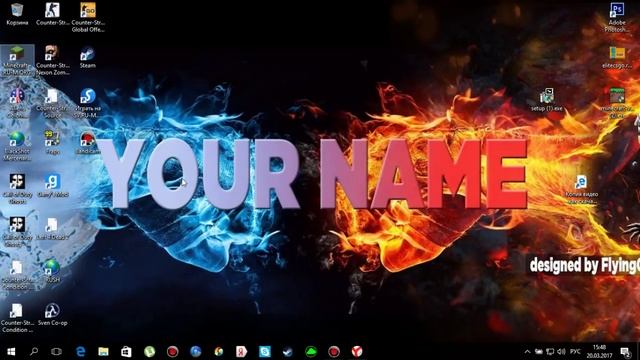Show hidden system tray icons
640x360 pixels.
point(527,351)
